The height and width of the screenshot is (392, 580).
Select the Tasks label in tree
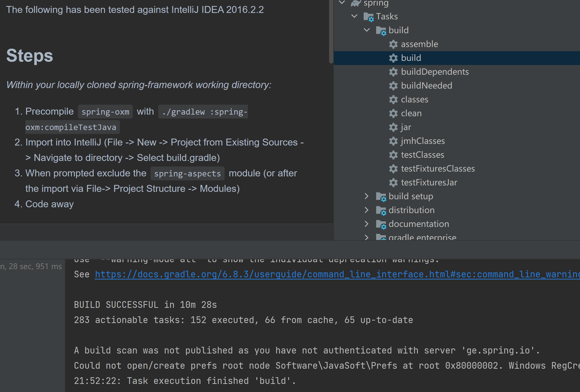click(x=387, y=16)
